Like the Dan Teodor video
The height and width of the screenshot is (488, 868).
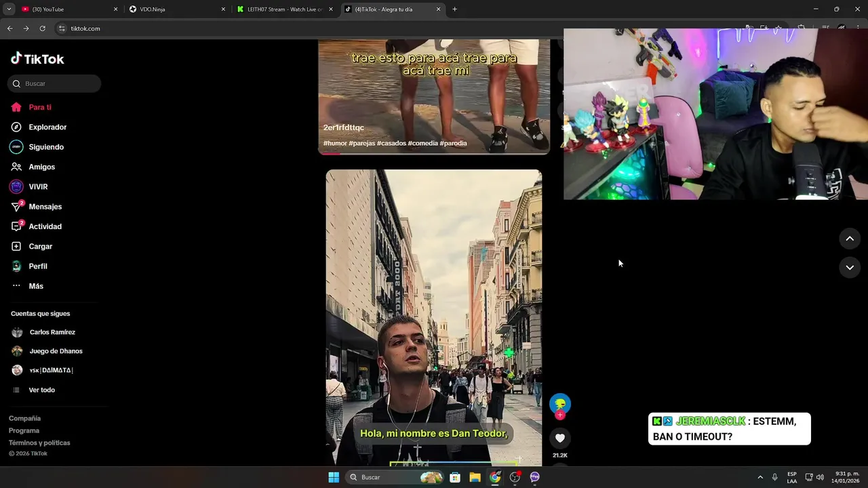(560, 438)
